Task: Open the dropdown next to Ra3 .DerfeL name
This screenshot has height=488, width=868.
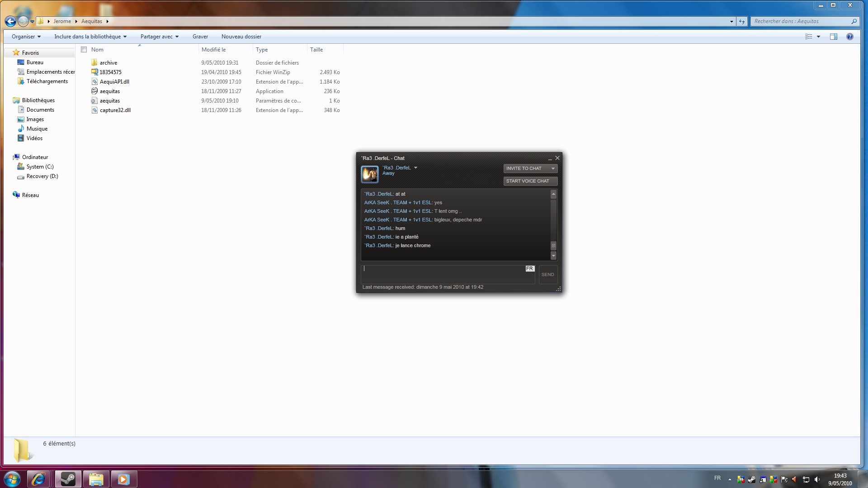Action: point(415,168)
